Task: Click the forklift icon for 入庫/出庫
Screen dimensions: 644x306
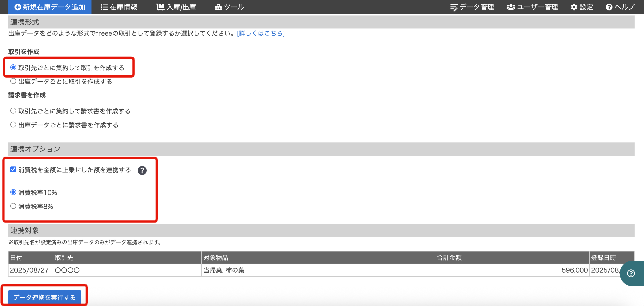Action: click(x=160, y=7)
